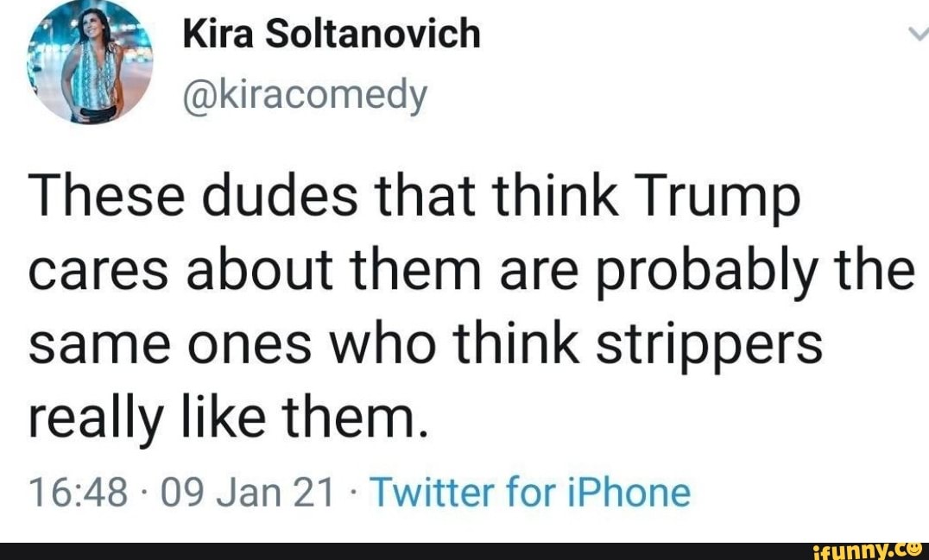Screen dimensions: 929x560
Task: Click the smiley face in iFunny logo
Action: (916, 545)
